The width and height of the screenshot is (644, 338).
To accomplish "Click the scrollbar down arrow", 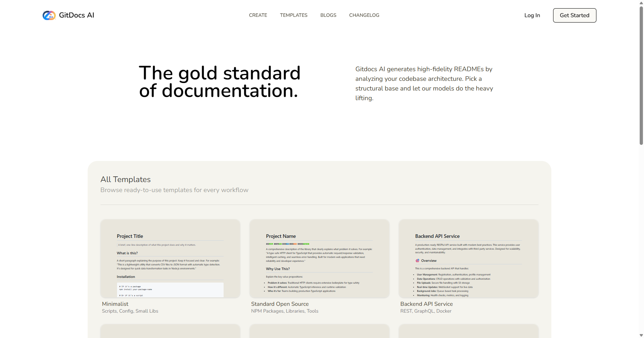I will 641,335.
